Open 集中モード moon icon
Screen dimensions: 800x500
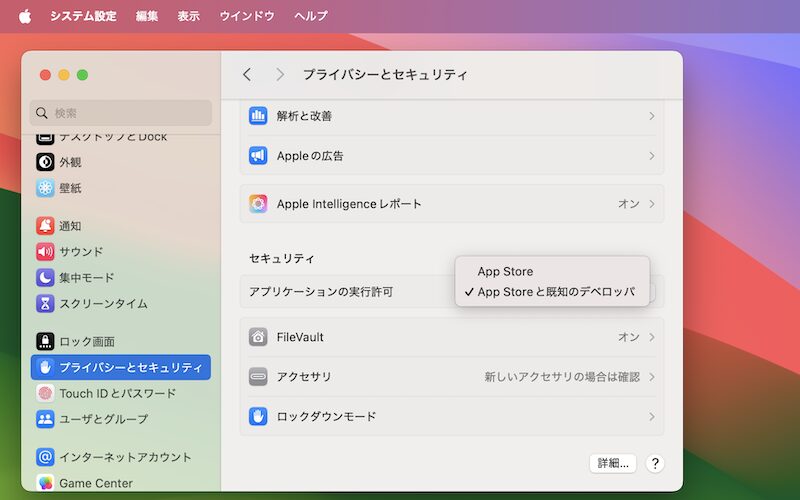45,278
